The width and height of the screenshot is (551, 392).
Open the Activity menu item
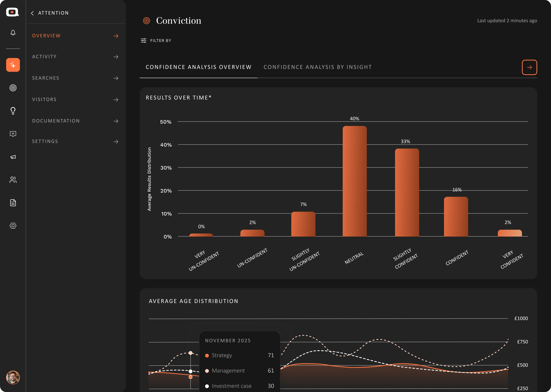pyautogui.click(x=75, y=57)
